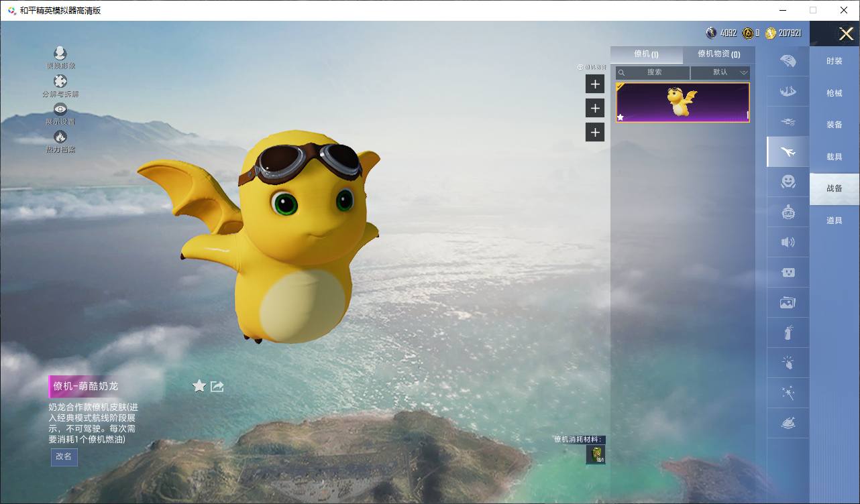This screenshot has width=860, height=504.
Task: Open the tapping hand gesture category
Action: click(788, 363)
